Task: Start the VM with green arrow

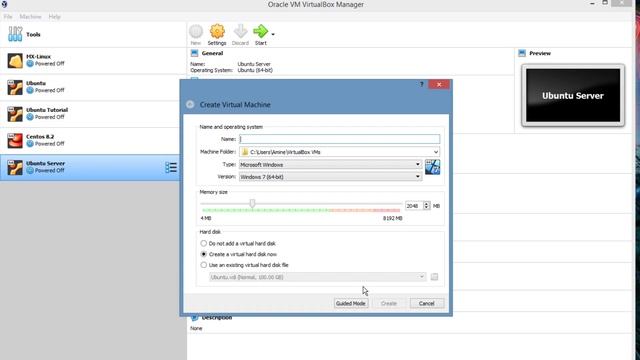Action: coord(260,31)
